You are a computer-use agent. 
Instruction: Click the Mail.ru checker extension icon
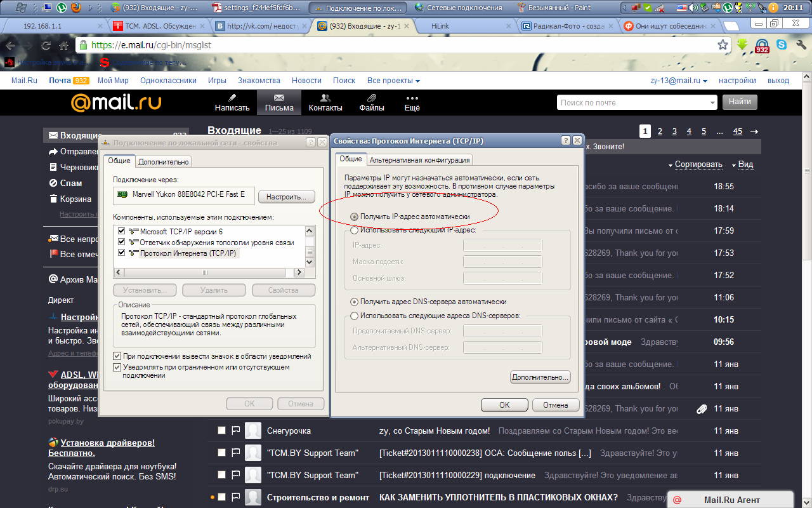pyautogui.click(x=763, y=46)
